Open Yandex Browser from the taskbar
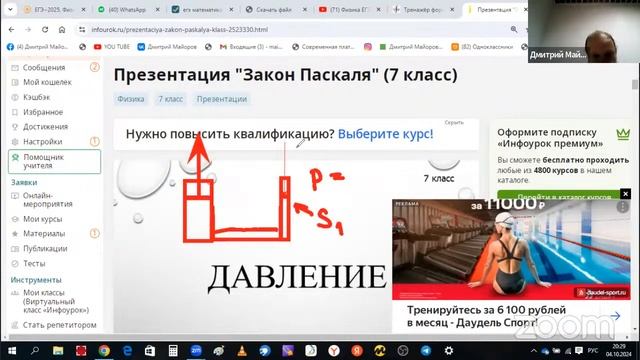The image size is (640, 360). pos(334,351)
